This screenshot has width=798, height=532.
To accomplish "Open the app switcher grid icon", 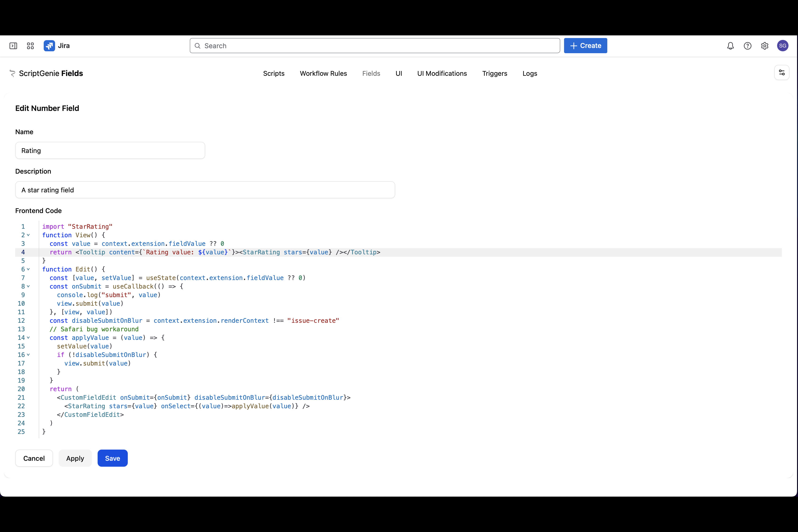I will coord(30,46).
